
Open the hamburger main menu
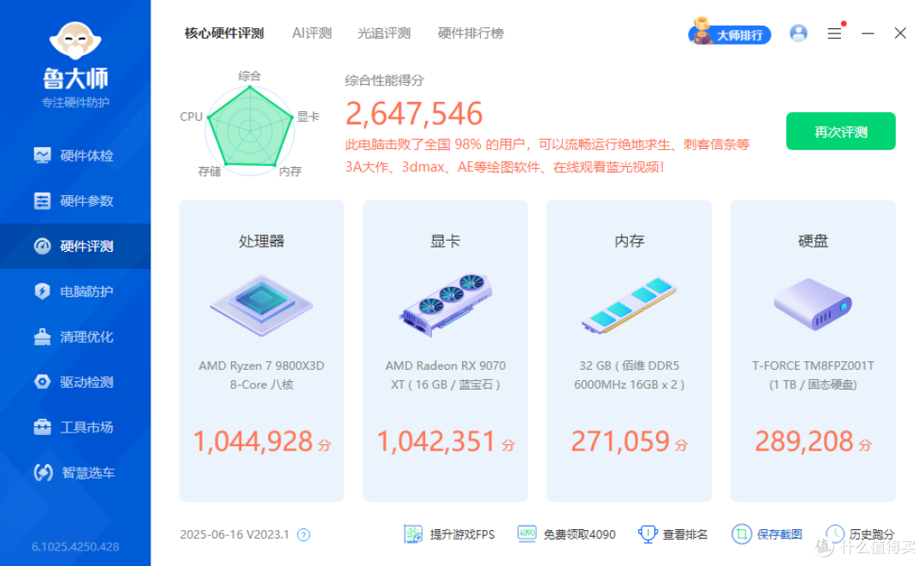[x=834, y=33]
